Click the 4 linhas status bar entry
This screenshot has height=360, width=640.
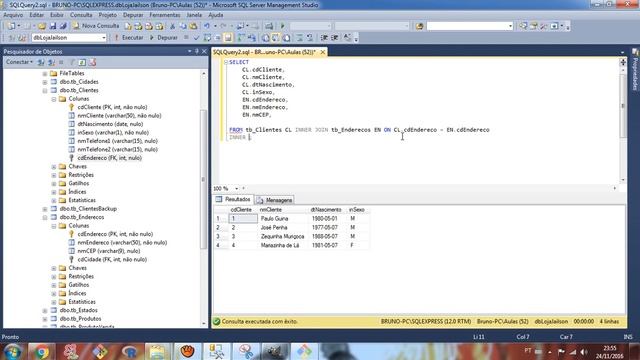pos(609,322)
